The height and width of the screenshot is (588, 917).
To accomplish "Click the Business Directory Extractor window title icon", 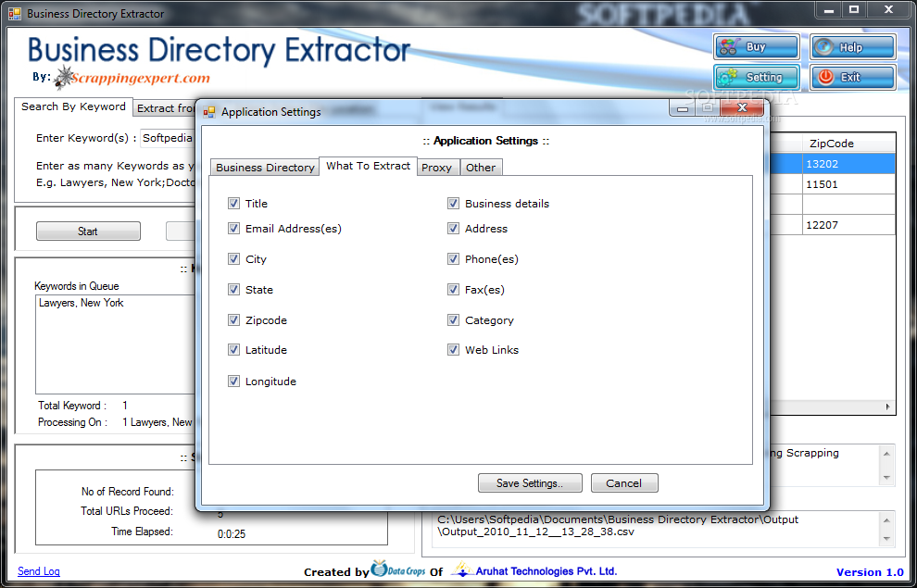I will pyautogui.click(x=15, y=13).
